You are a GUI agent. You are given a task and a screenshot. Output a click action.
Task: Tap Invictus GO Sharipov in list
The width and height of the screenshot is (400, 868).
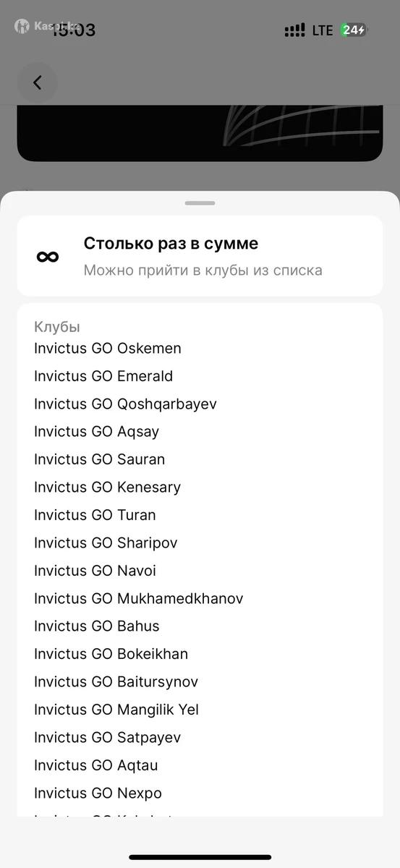point(106,542)
